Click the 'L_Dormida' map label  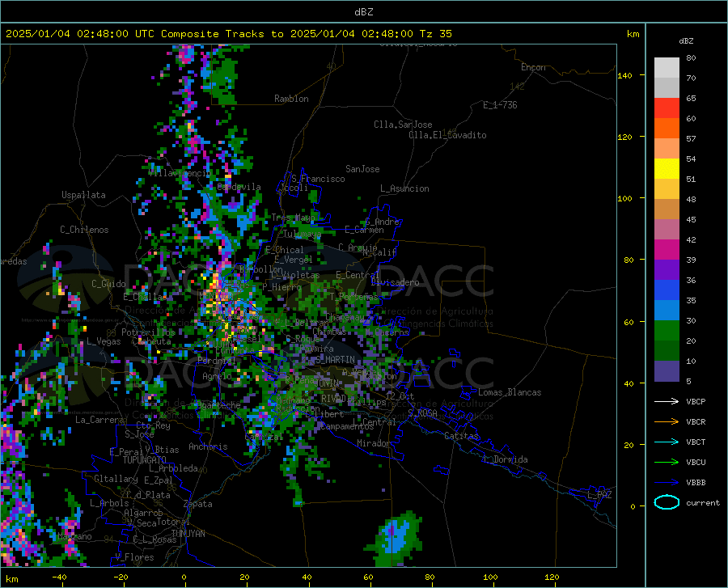pos(505,459)
